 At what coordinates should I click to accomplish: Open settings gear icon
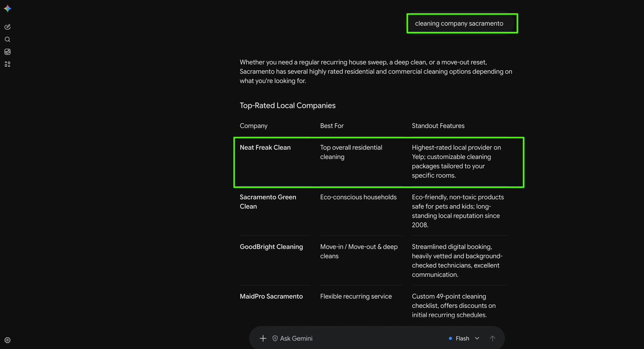[7, 340]
